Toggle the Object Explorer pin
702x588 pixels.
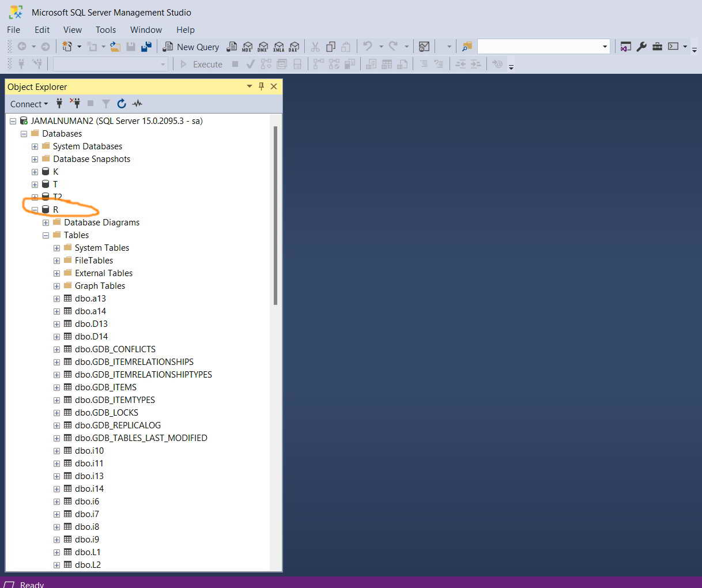[x=261, y=86]
